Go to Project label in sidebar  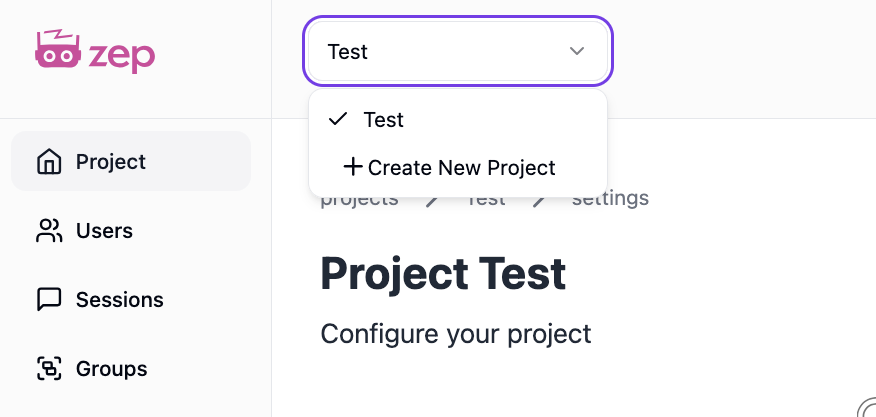point(111,162)
